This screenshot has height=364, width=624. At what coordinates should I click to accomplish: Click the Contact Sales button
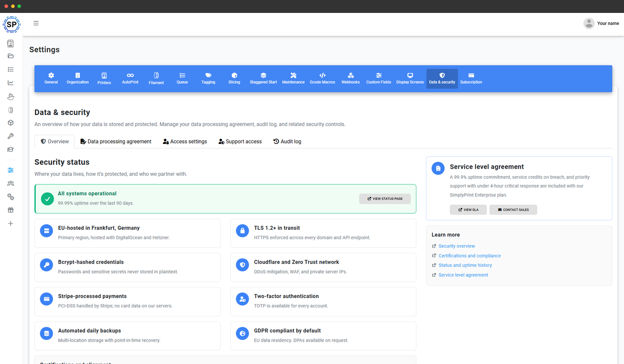pos(513,209)
